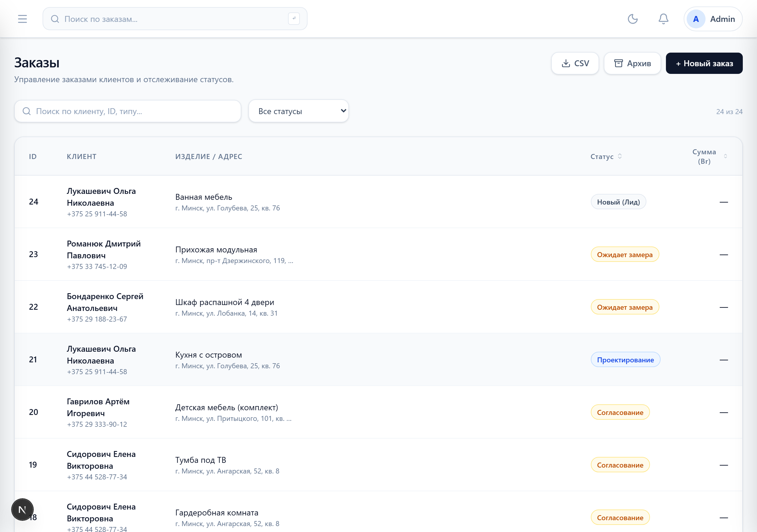This screenshot has width=757, height=532.
Task: Click the Согласование badge for order 19
Action: (x=620, y=465)
